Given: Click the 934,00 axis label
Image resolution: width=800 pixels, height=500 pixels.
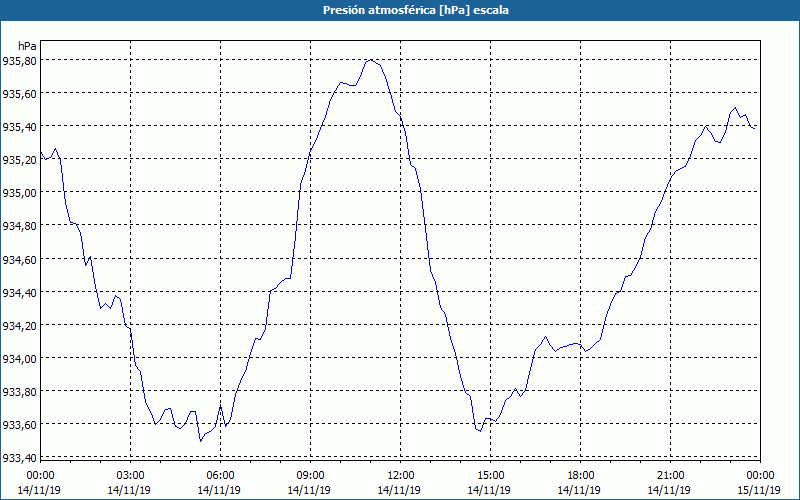Looking at the screenshot, I should pyautogui.click(x=19, y=359).
